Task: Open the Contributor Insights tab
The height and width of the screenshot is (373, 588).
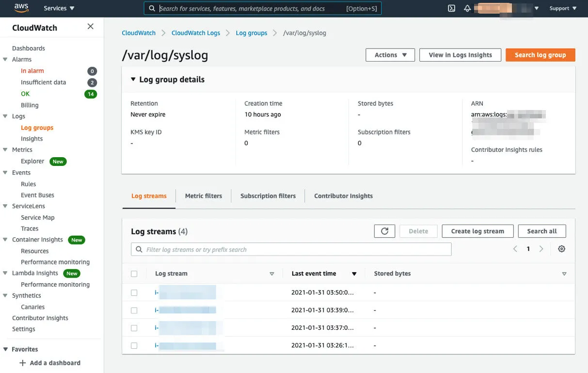Action: [x=343, y=196]
